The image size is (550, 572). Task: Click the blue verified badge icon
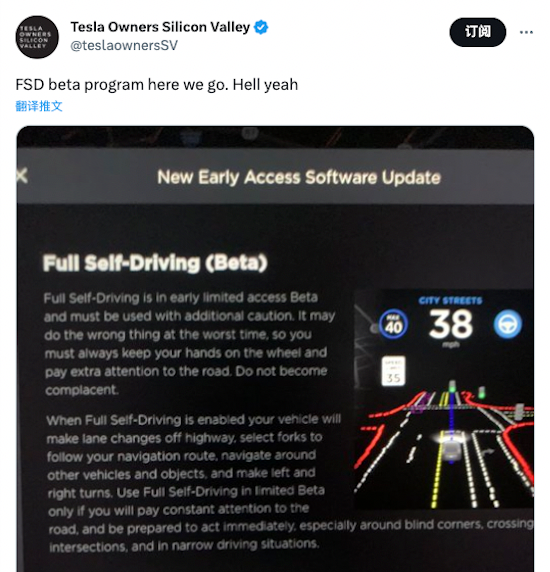[261, 27]
